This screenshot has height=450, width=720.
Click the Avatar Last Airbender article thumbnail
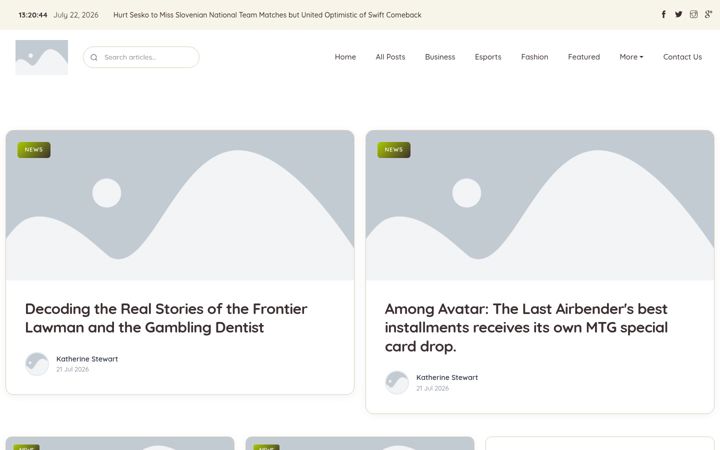click(540, 205)
